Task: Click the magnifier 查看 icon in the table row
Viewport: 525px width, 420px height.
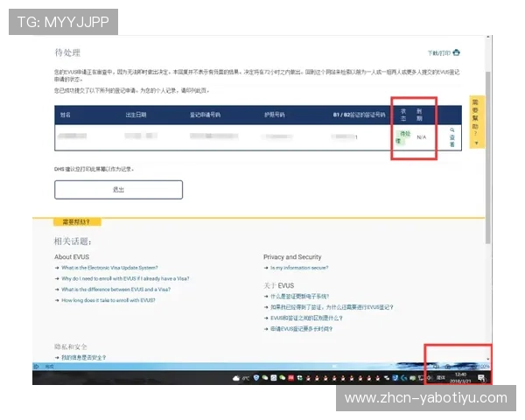Action: [x=452, y=129]
